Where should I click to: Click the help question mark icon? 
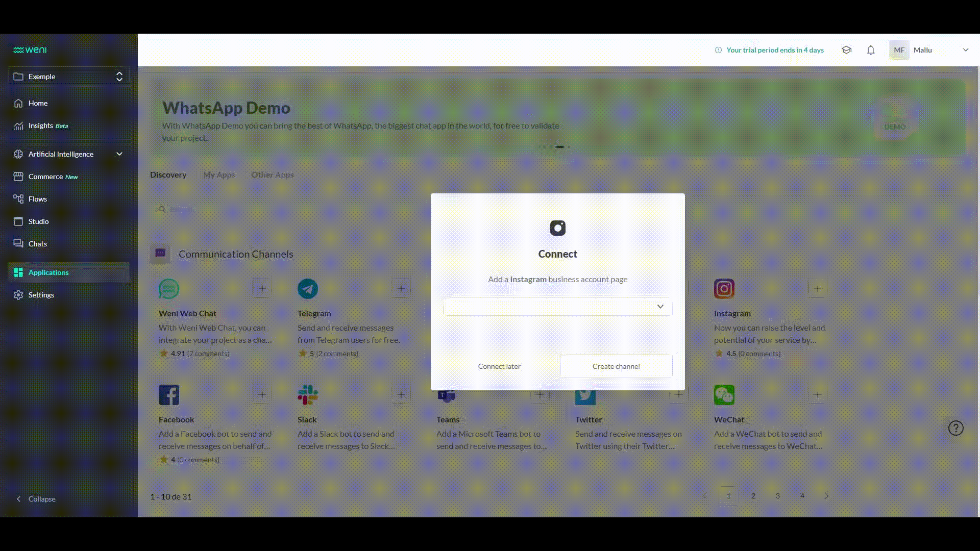[955, 428]
